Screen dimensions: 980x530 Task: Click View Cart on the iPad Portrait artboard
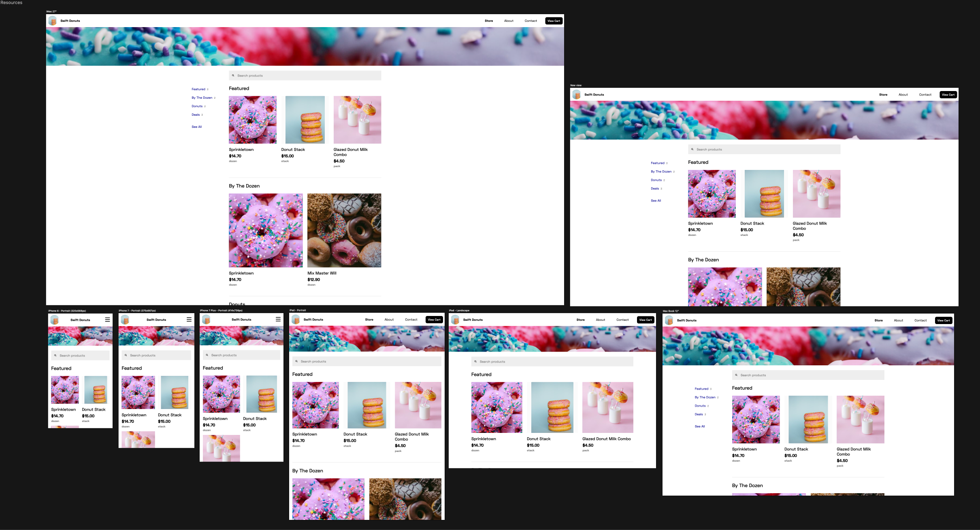click(434, 319)
